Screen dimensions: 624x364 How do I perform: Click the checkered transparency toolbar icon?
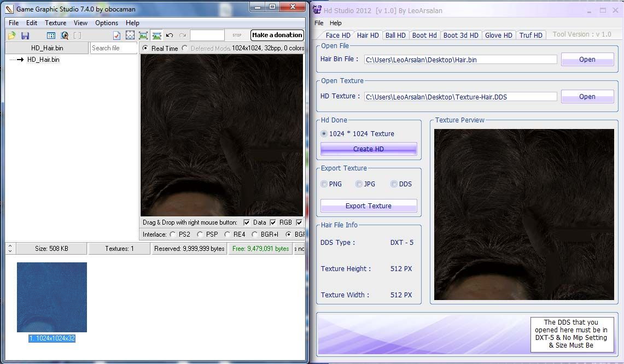point(130,36)
